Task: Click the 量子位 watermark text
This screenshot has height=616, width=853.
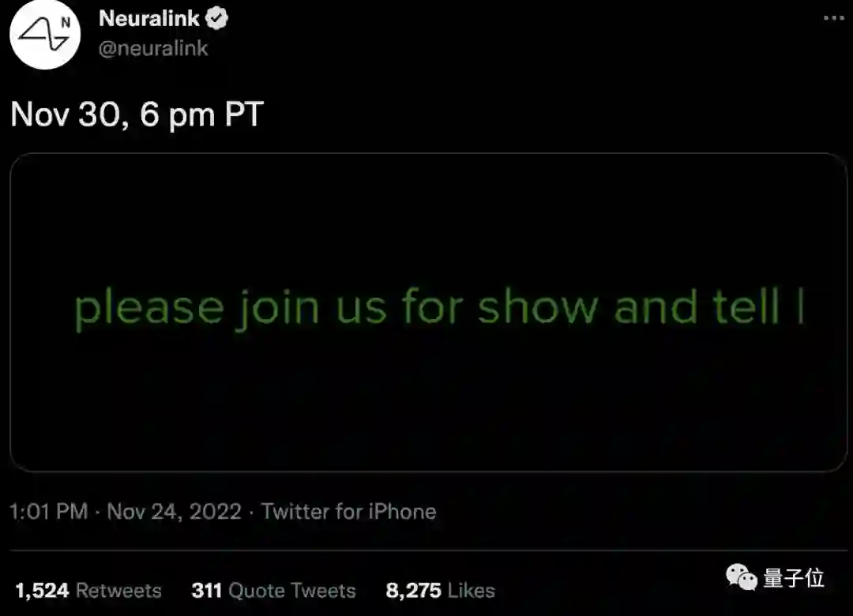Action: [x=794, y=578]
